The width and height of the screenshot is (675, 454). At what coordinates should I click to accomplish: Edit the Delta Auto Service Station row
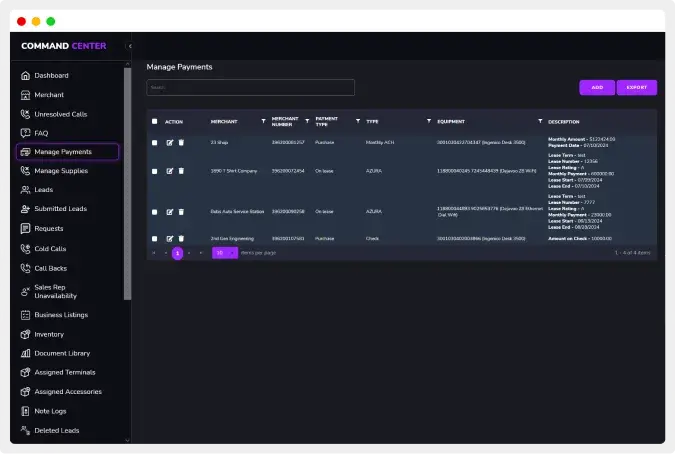pos(170,212)
